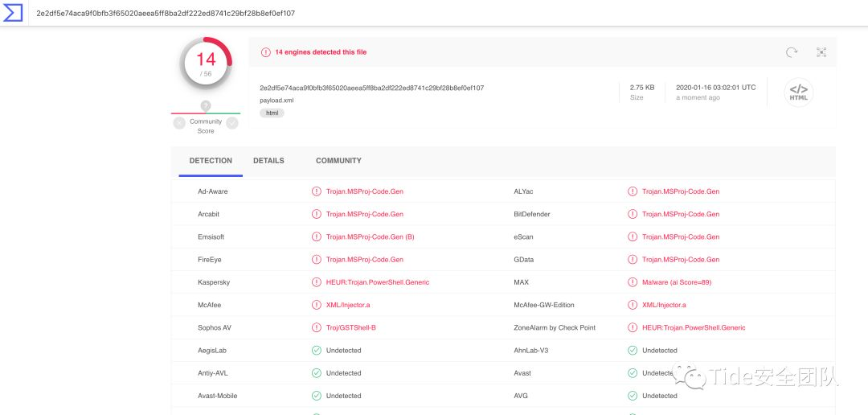Click the AegisLab undetected check icon
868x415 pixels.
tap(317, 351)
